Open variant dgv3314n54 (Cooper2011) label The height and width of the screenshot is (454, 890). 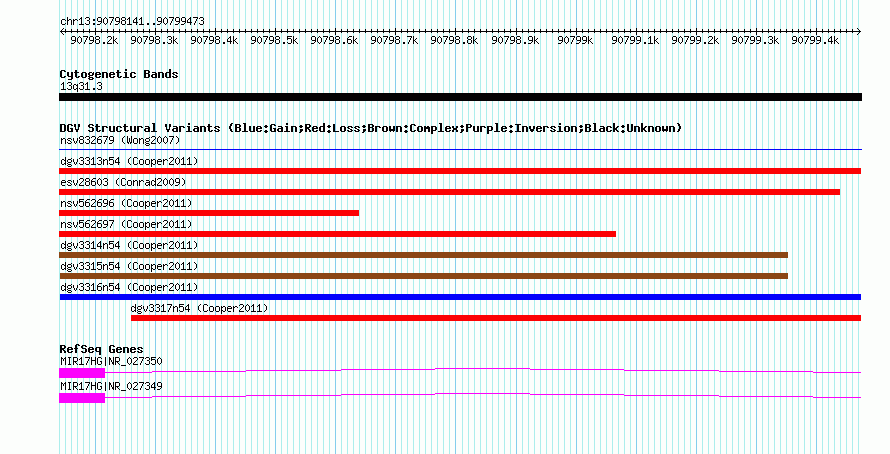(129, 245)
